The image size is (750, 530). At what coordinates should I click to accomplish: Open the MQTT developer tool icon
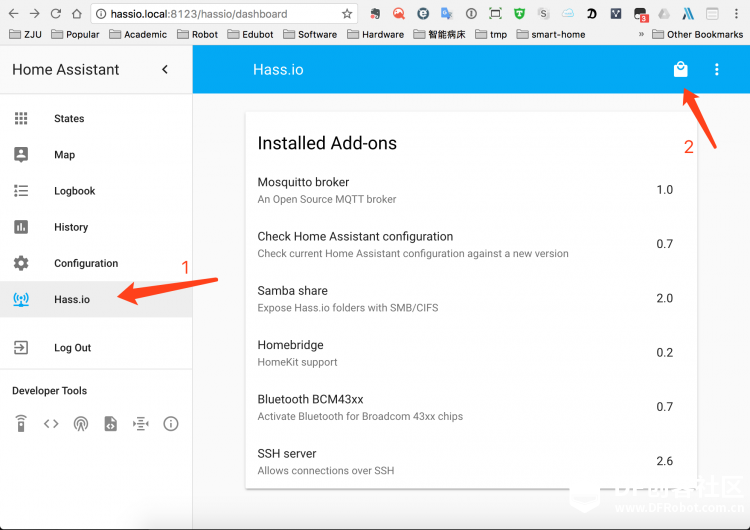pyautogui.click(x=141, y=423)
